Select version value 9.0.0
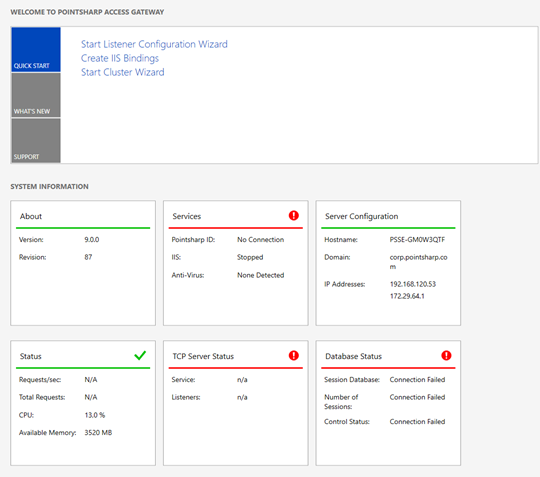This screenshot has width=540, height=477. coord(92,240)
